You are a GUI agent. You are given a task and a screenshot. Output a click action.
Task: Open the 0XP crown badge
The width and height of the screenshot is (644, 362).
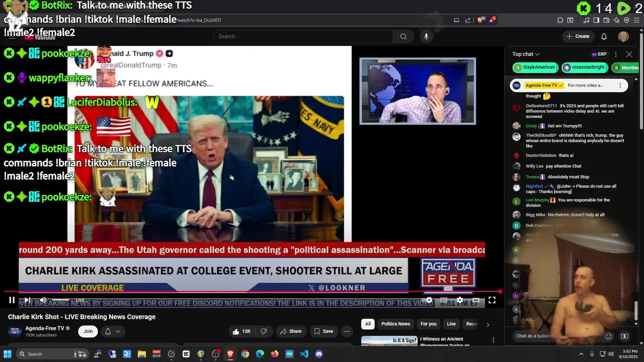(599, 54)
